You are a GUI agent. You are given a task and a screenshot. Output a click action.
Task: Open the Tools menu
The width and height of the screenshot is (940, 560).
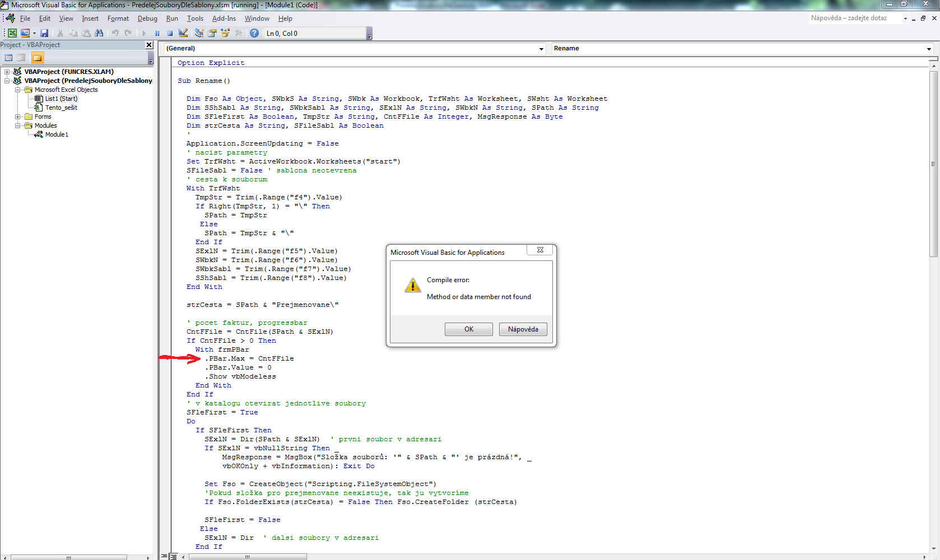(x=195, y=18)
